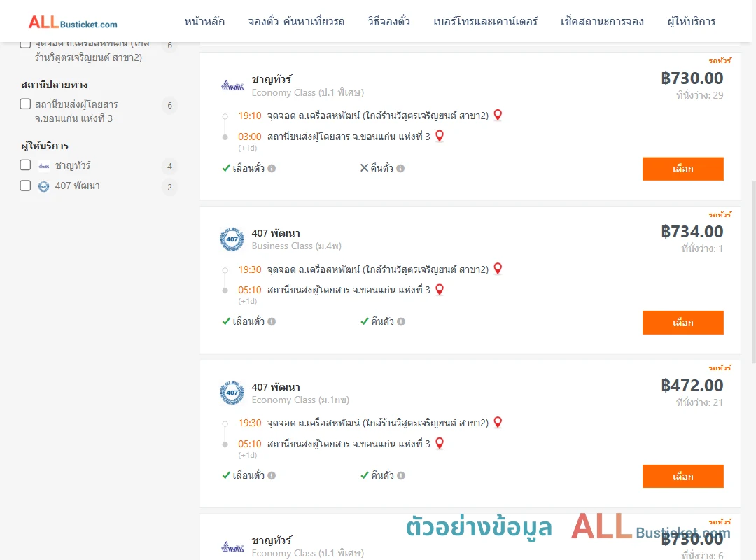Click ชาญทัวร์ logo in the bottom partial card

232,547
